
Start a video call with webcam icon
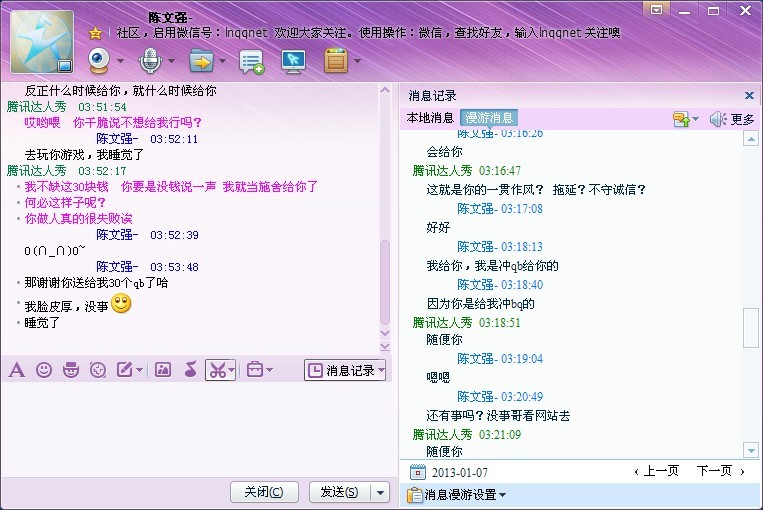point(99,61)
